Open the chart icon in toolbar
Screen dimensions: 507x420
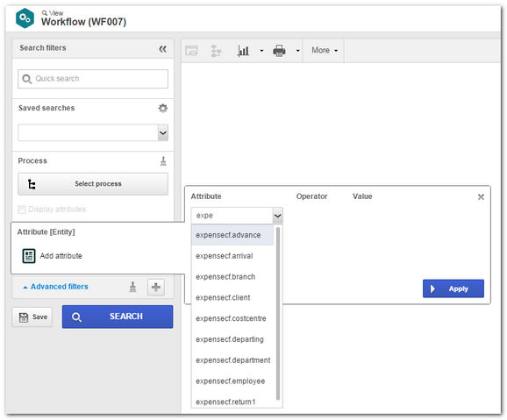243,51
